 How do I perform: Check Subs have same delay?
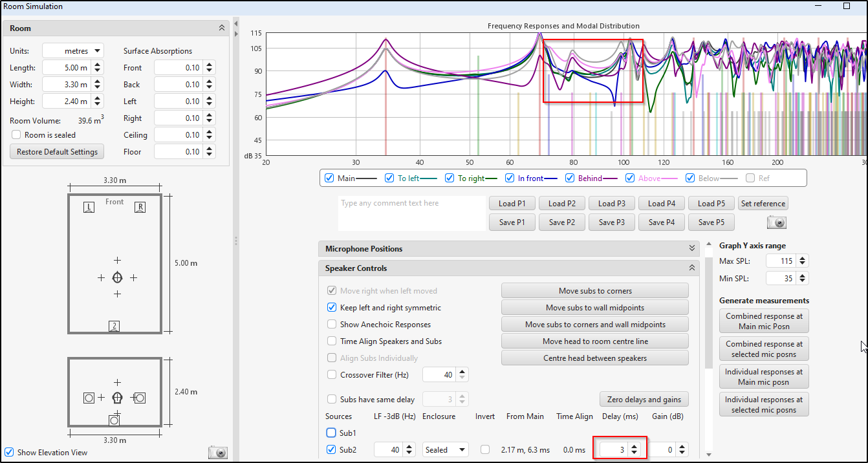click(x=332, y=400)
